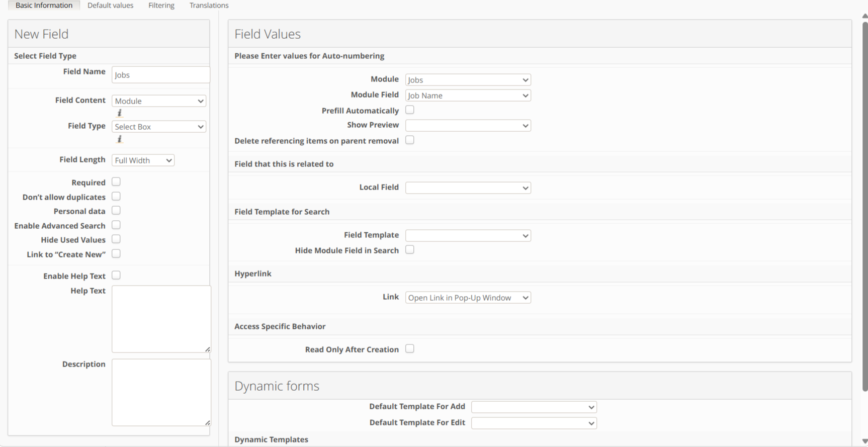The width and height of the screenshot is (868, 447).
Task: Check Prefill Automatically checkbox
Action: coord(410,110)
